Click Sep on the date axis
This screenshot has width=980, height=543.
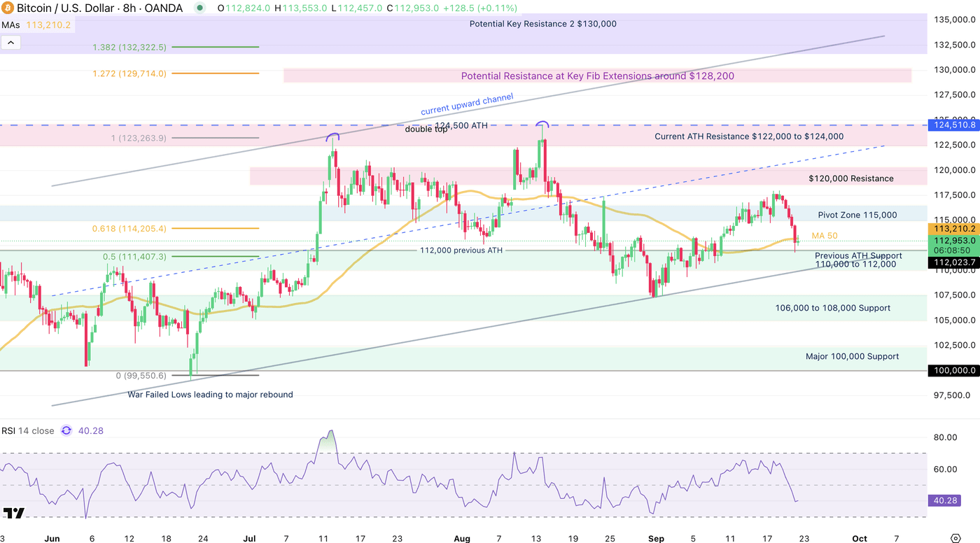tap(656, 539)
